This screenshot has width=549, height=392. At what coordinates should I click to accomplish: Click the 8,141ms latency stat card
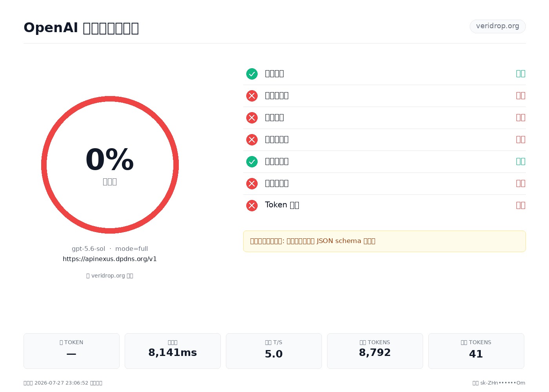pos(173,351)
